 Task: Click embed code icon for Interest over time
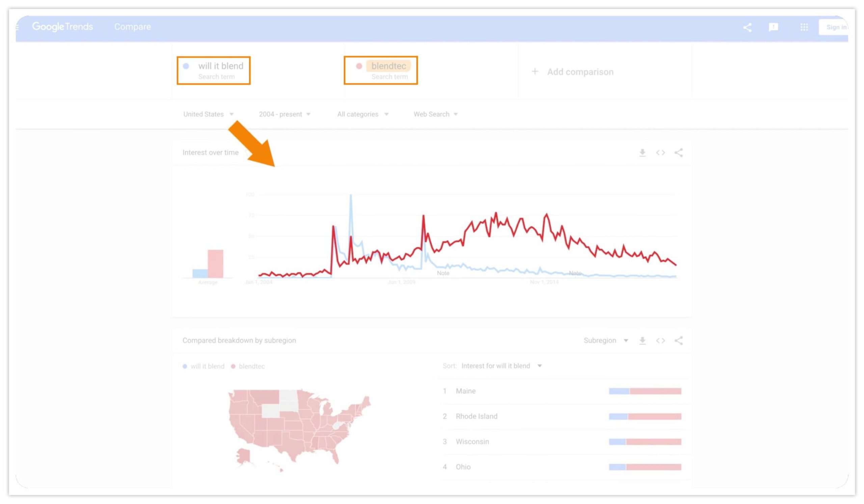pos(660,153)
